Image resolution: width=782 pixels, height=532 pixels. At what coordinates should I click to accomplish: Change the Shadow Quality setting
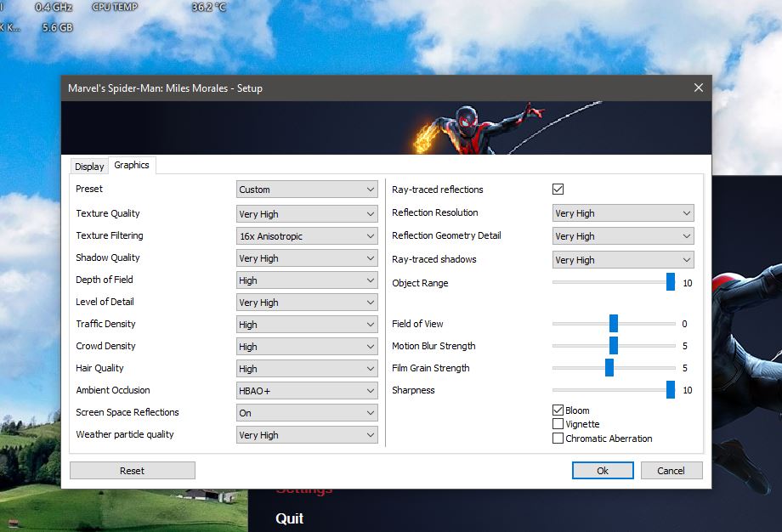coord(307,258)
